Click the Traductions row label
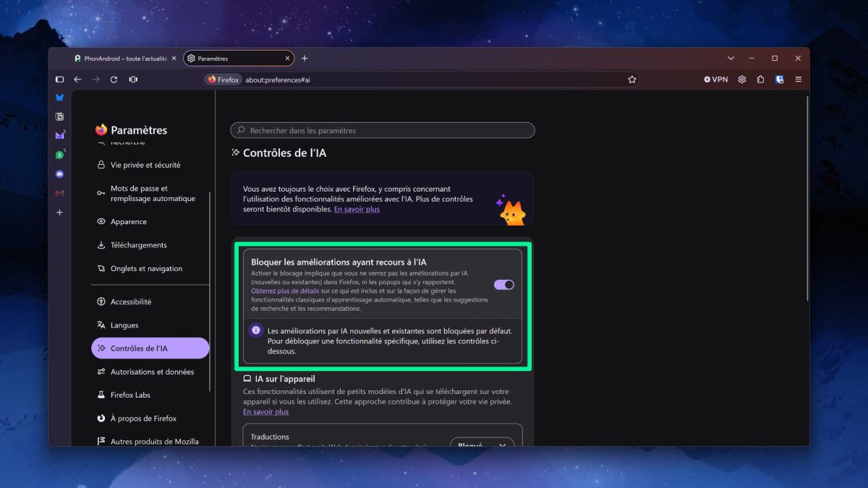 pyautogui.click(x=270, y=437)
